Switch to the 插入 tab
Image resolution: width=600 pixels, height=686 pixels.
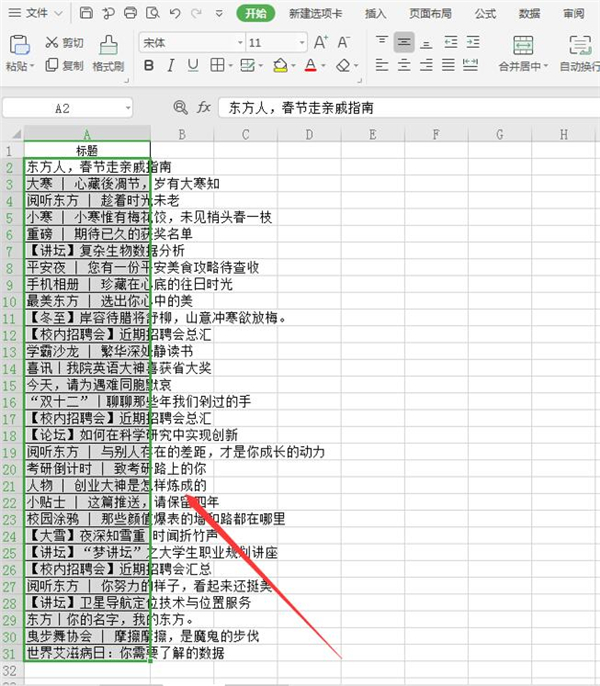[x=375, y=14]
